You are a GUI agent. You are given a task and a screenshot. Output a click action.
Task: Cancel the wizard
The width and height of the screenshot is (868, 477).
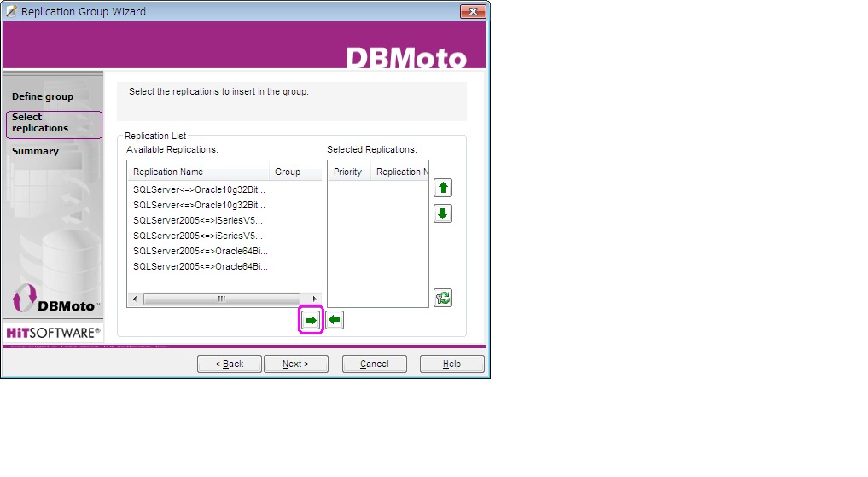click(x=374, y=364)
